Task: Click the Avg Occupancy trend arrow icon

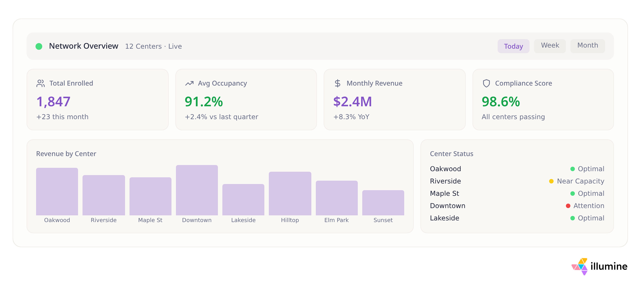Action: [x=189, y=83]
